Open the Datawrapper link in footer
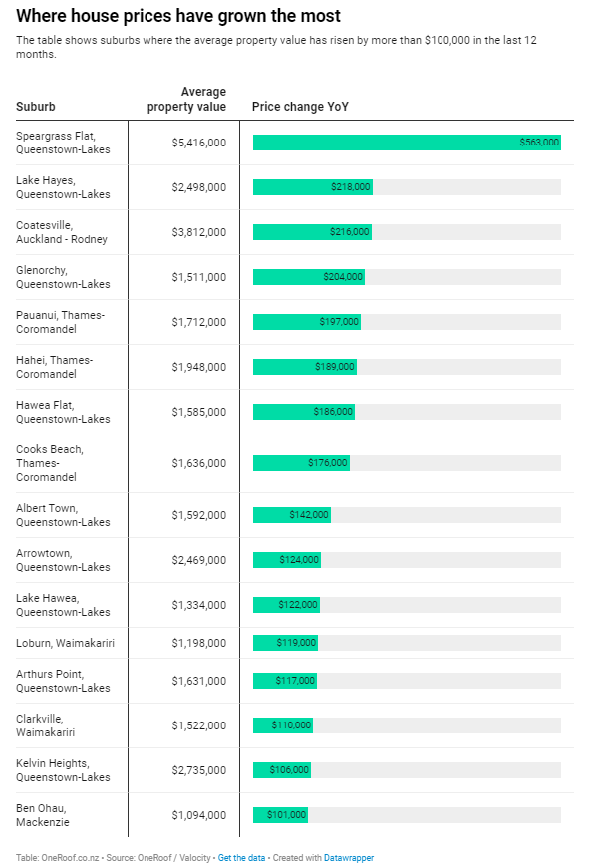Image resolution: width=589 pixels, height=868 pixels. point(349,857)
